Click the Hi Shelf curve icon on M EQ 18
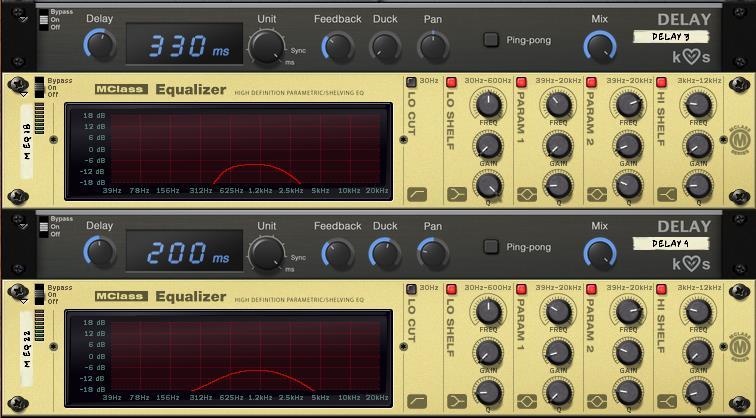This screenshot has height=418, width=756. coord(667,194)
